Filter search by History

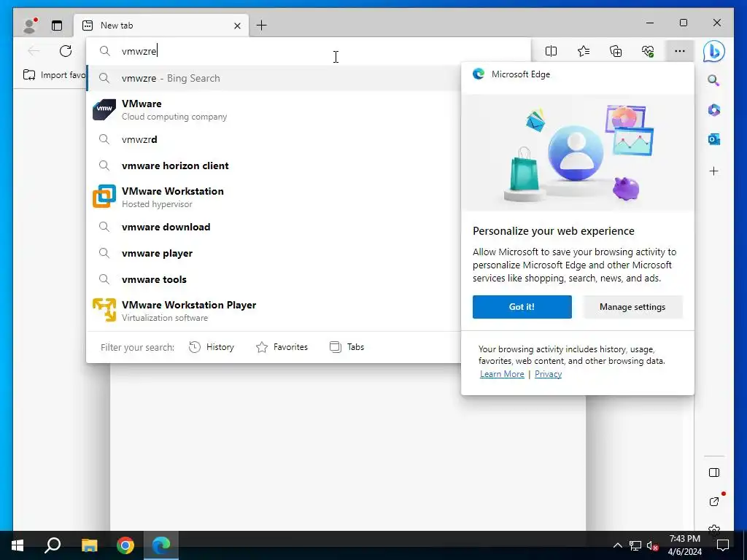tap(212, 347)
